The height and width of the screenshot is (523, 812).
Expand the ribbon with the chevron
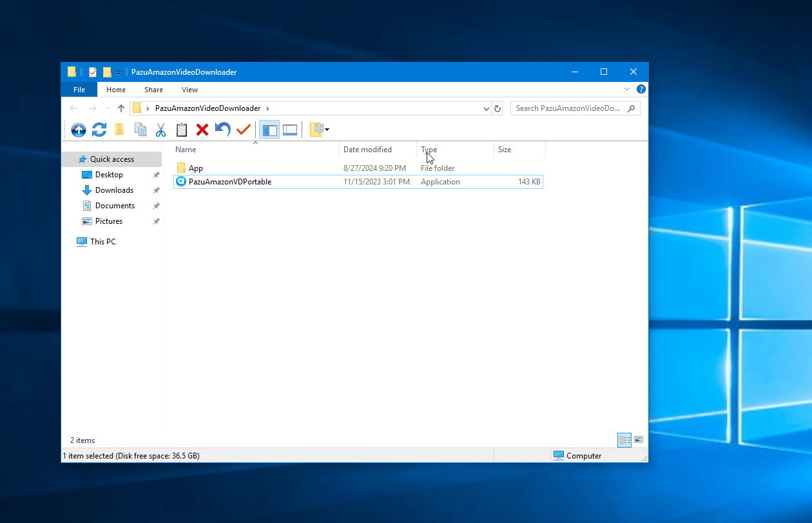[627, 89]
